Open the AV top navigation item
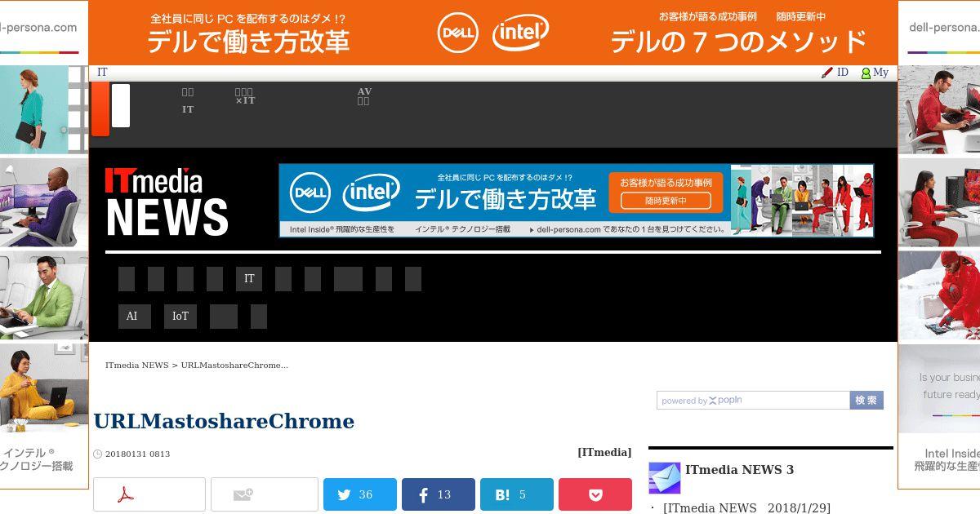Viewport: 980px width, 514px height. 364,96
